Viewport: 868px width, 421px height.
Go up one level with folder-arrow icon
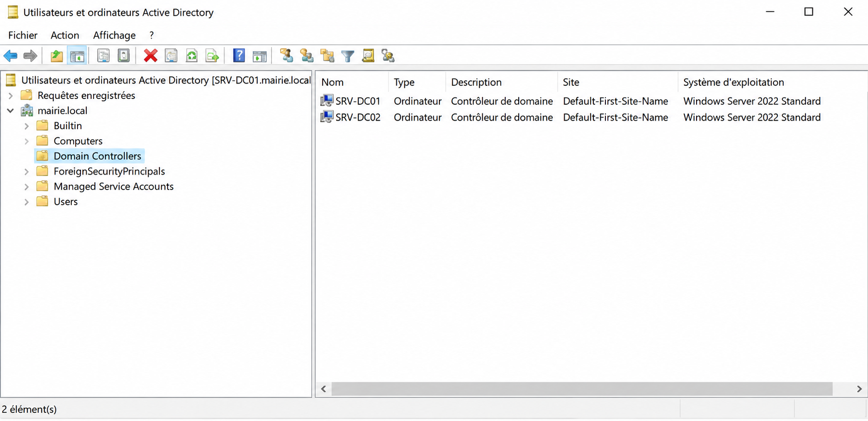pos(57,56)
